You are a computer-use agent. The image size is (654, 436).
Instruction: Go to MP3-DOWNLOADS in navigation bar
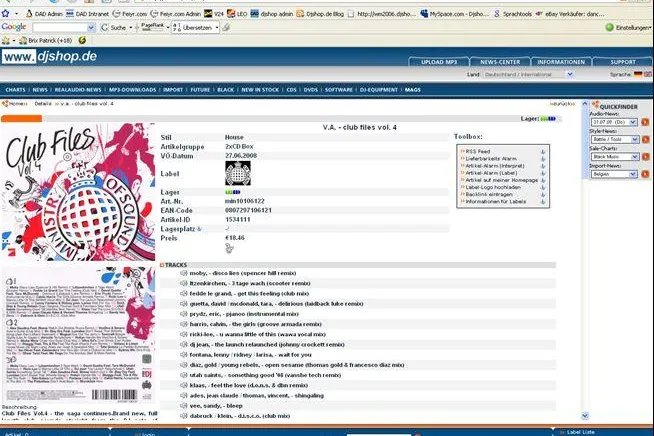pos(132,90)
